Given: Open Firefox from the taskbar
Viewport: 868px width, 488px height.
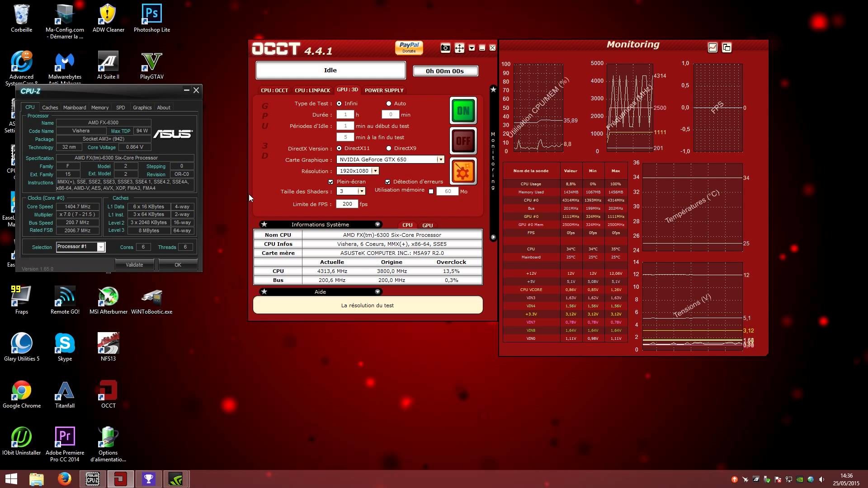Looking at the screenshot, I should coord(64,479).
